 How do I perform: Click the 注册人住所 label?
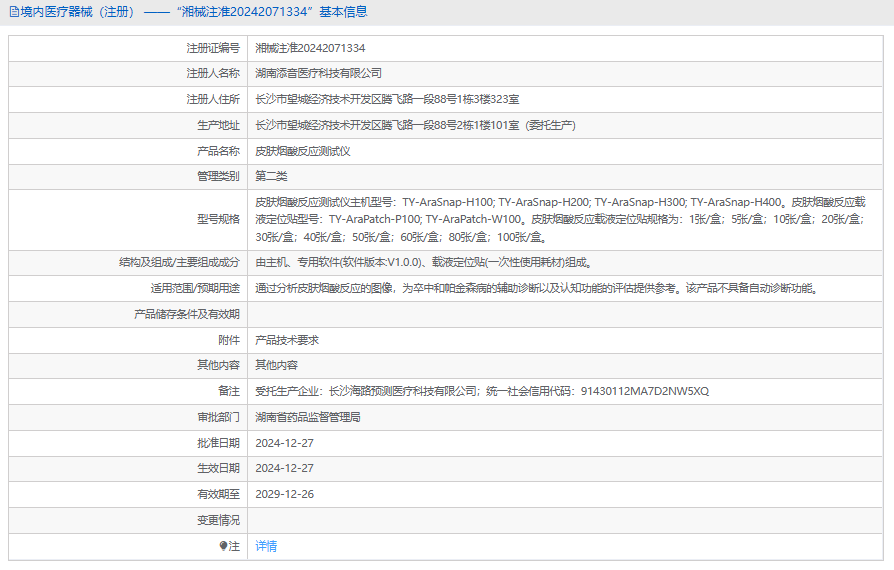pyautogui.click(x=213, y=99)
